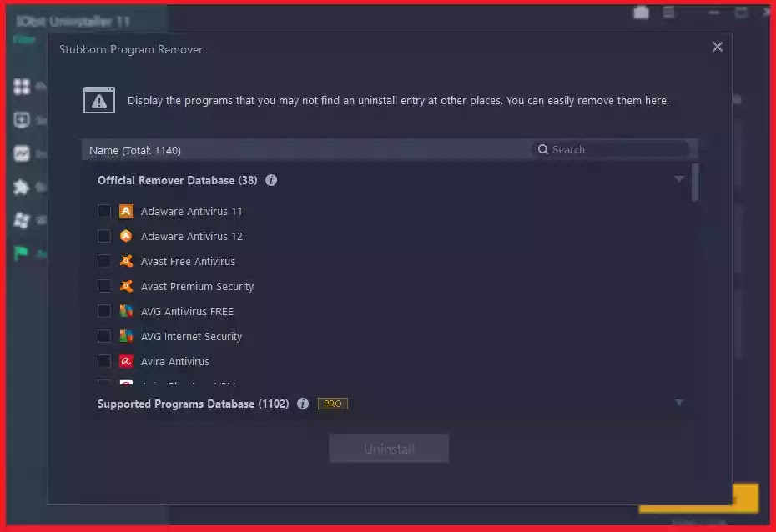Click the program list vertical scrollbar
This screenshot has width=776, height=532.
pyautogui.click(x=695, y=183)
